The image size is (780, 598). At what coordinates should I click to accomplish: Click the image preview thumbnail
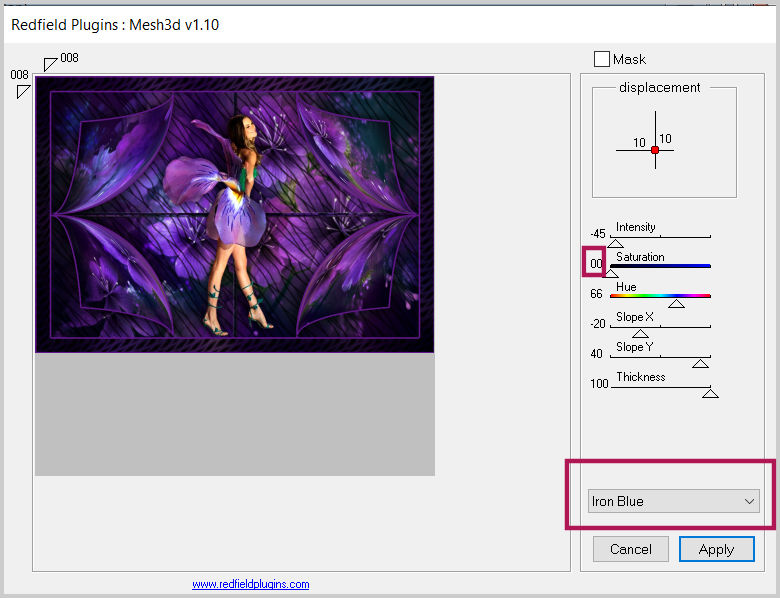234,214
